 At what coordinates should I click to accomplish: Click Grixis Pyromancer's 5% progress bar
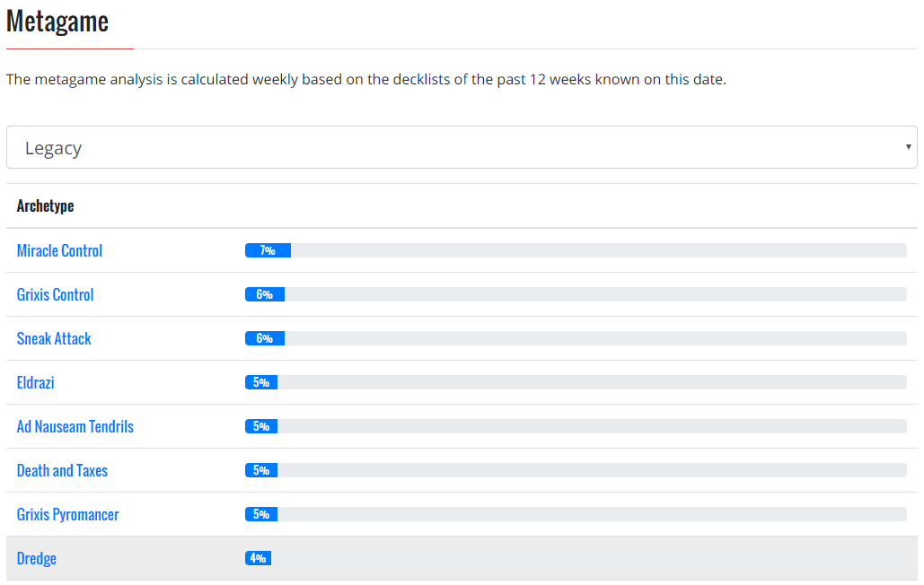point(261,514)
